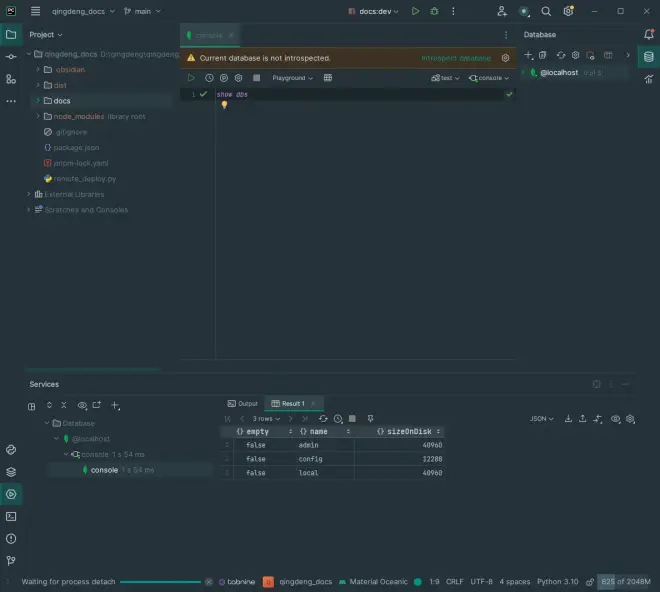Click the memory indicator 625 of 2048M
The width and height of the screenshot is (660, 592).
click(625, 581)
